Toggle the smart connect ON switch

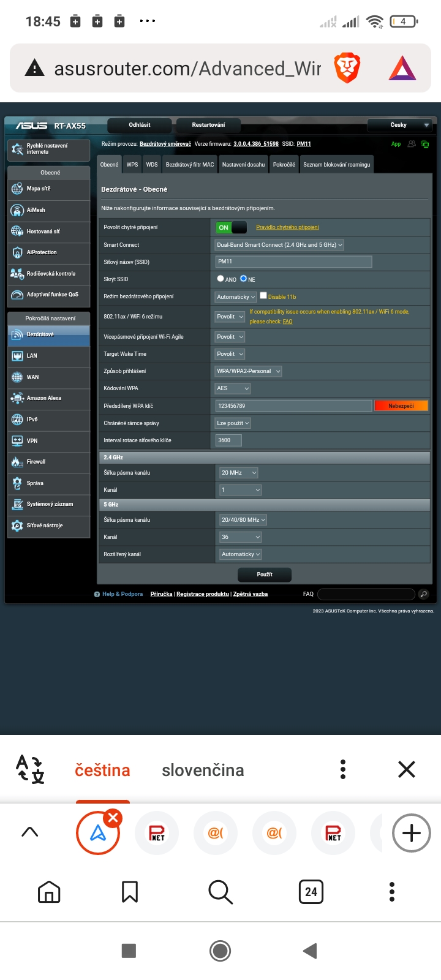click(x=232, y=227)
